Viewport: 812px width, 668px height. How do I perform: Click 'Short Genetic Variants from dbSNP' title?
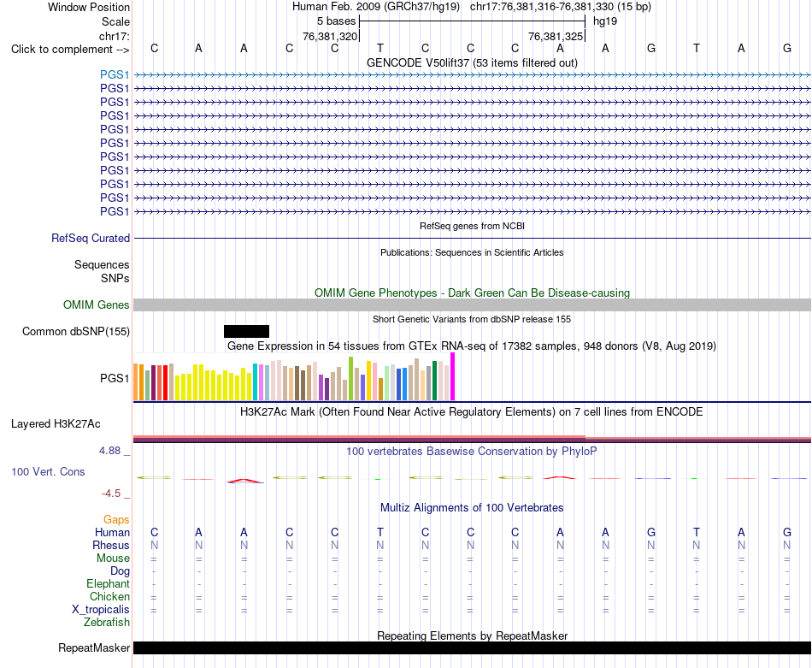(472, 319)
